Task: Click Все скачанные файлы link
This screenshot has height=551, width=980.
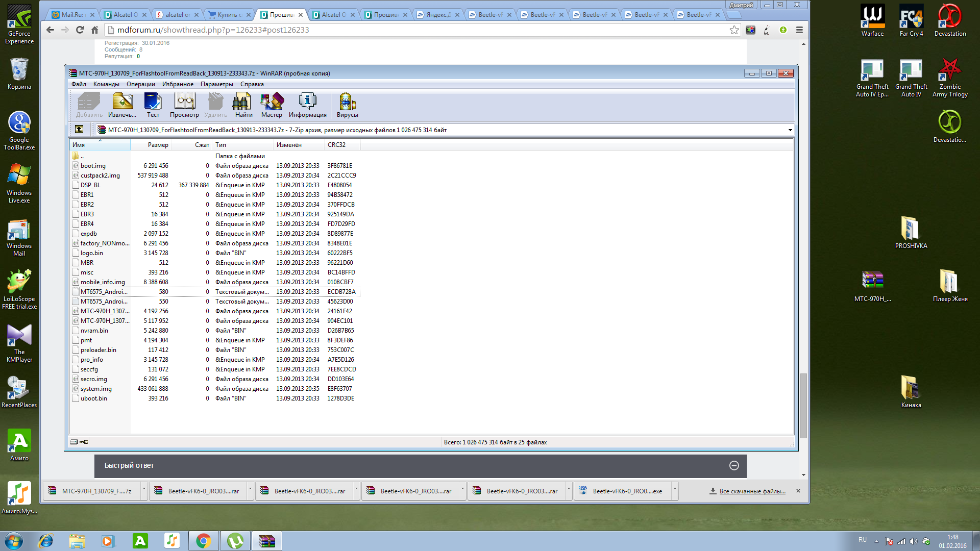Action: [x=752, y=491]
